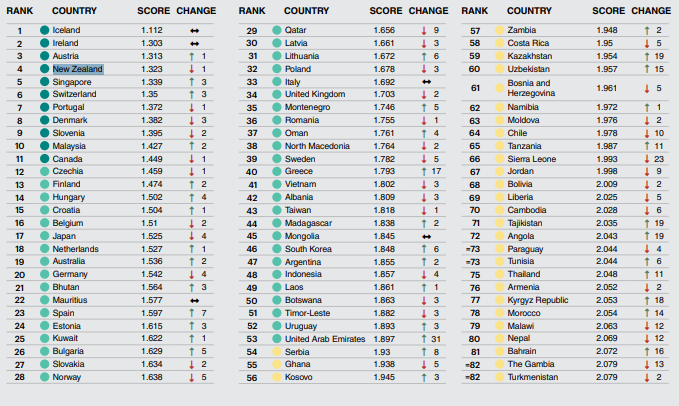Click the middle table's CHANGE column header

point(428,11)
